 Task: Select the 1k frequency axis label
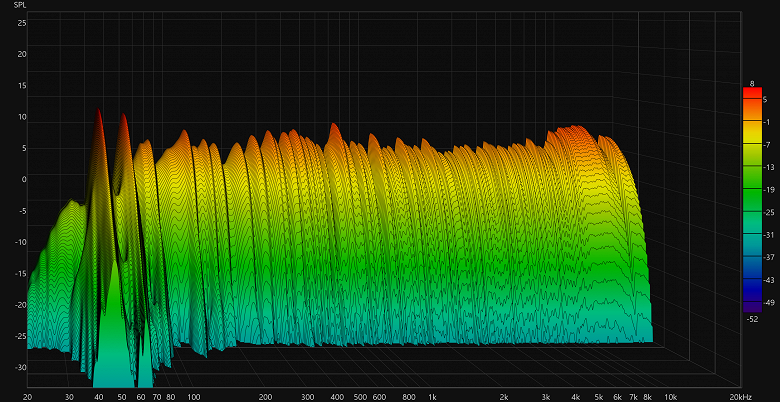pos(432,397)
